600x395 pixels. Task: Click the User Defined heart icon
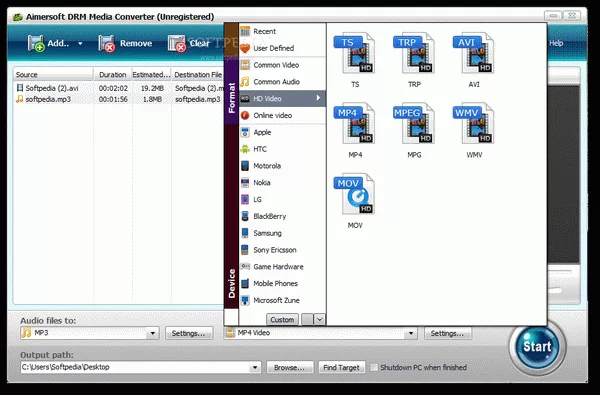245,48
